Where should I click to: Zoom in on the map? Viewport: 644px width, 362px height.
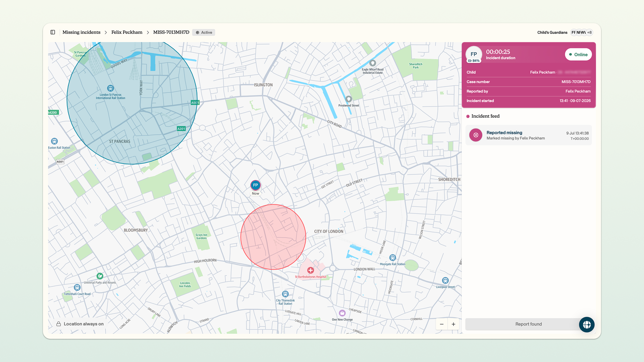(453, 324)
